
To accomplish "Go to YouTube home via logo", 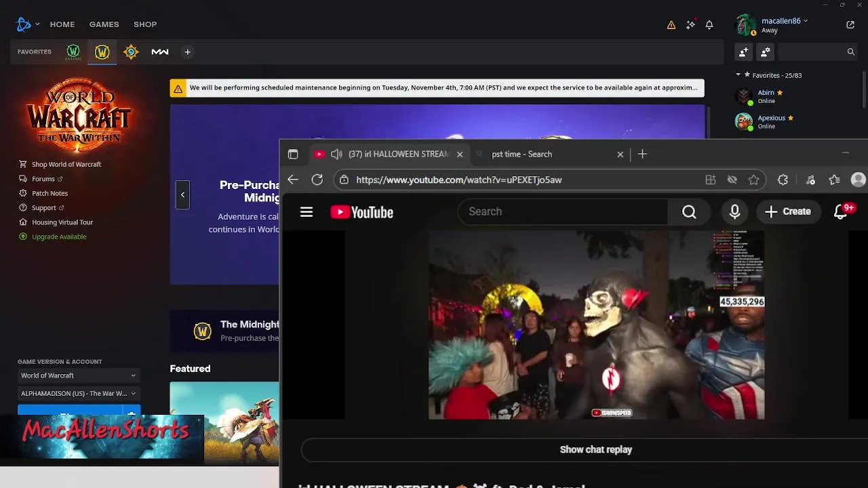I will [362, 212].
